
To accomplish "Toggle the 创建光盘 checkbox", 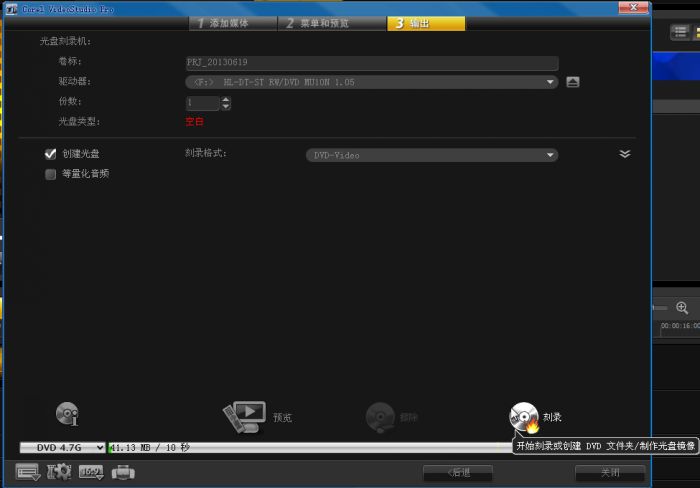I will pos(50,154).
